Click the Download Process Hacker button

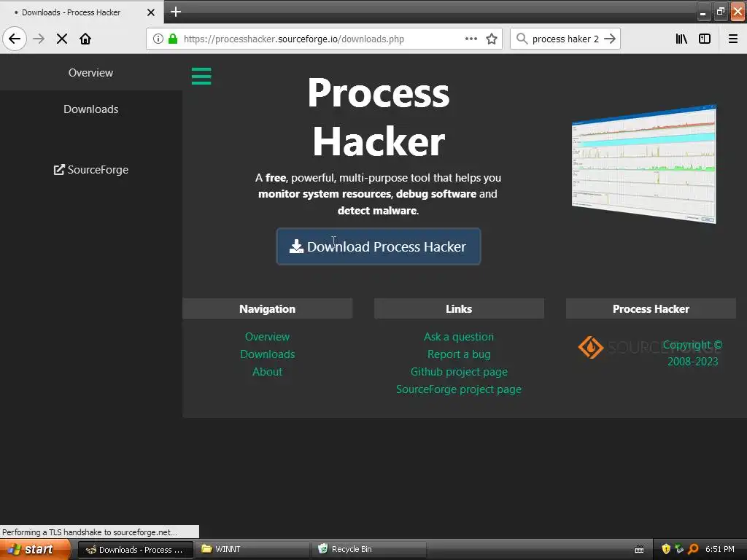pos(379,246)
